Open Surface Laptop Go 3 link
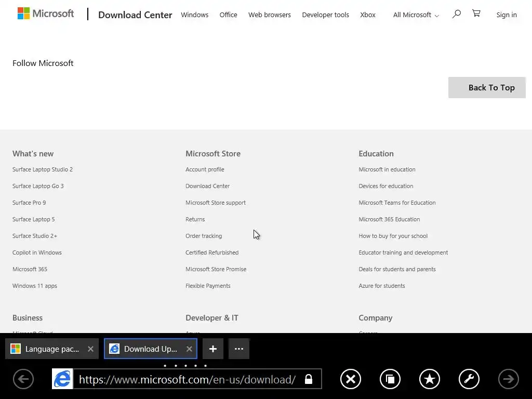Screen dimensions: 532x399 (x=38, y=186)
